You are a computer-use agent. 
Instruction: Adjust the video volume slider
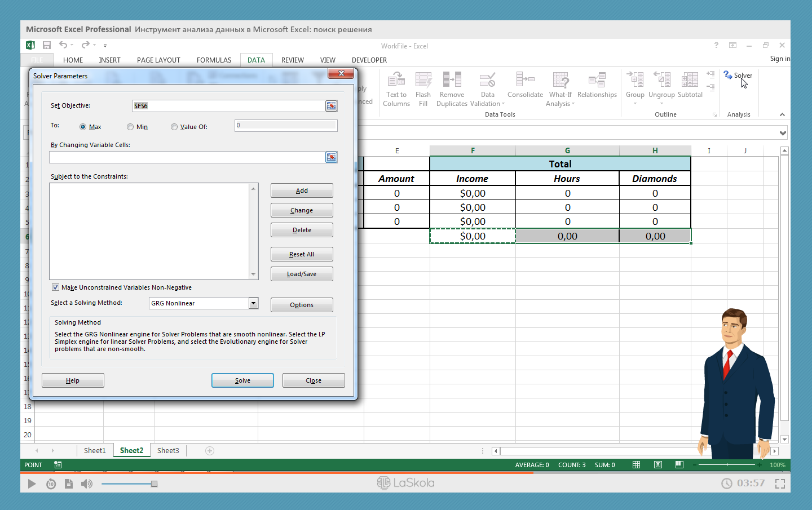tap(154, 484)
